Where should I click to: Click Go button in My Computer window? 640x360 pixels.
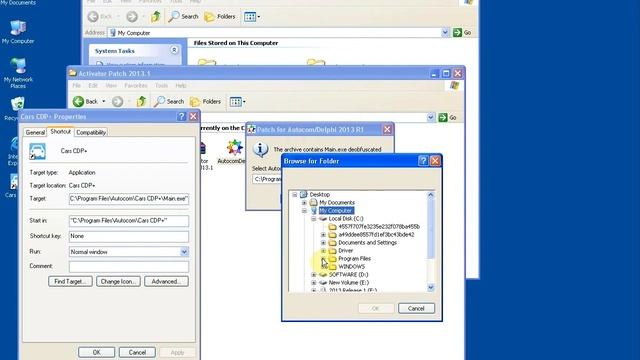(462, 33)
